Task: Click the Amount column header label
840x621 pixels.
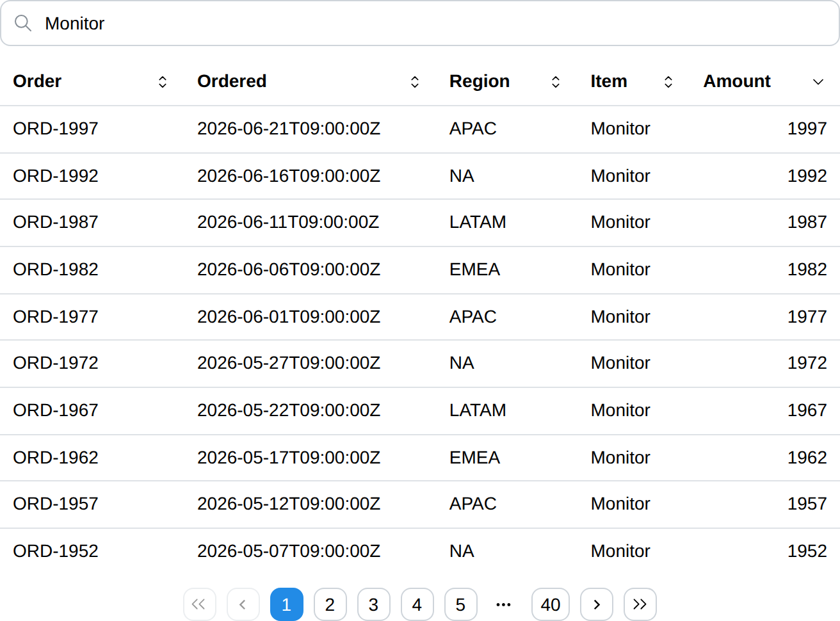Action: coord(737,81)
